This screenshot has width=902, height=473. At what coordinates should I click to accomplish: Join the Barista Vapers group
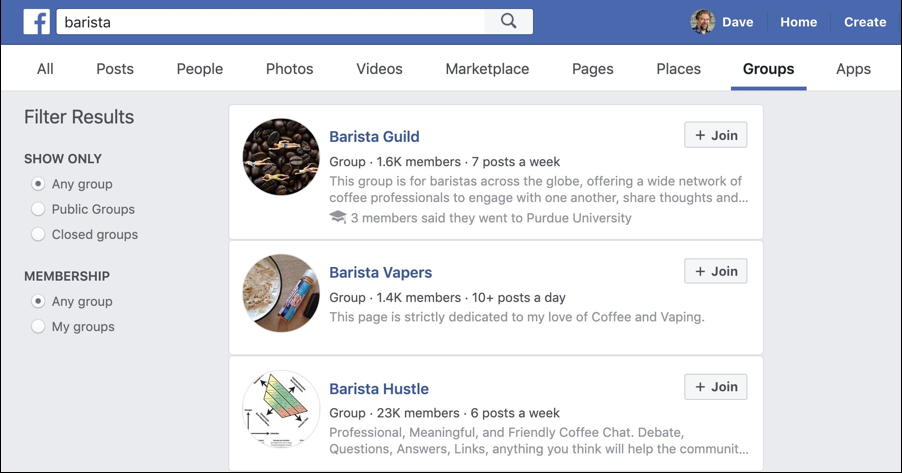(x=716, y=271)
